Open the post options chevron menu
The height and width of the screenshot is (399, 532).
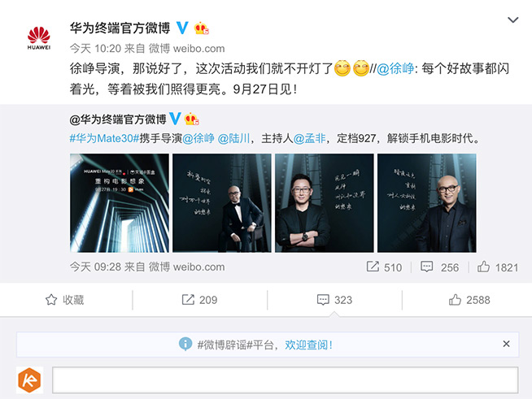click(x=512, y=20)
